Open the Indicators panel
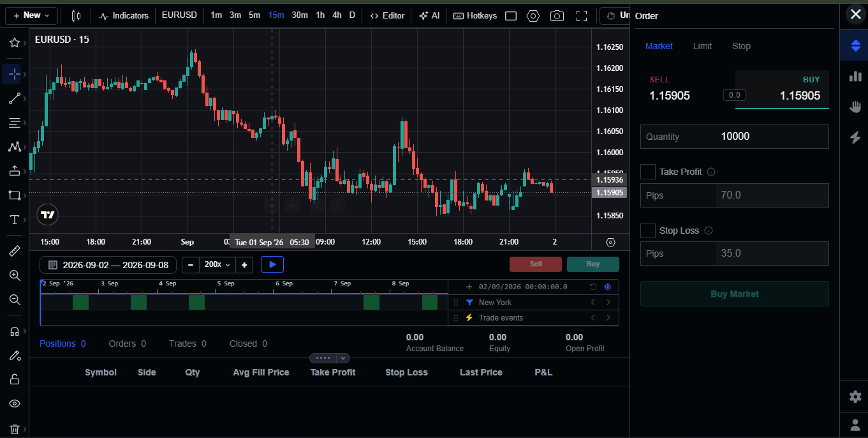 124,15
